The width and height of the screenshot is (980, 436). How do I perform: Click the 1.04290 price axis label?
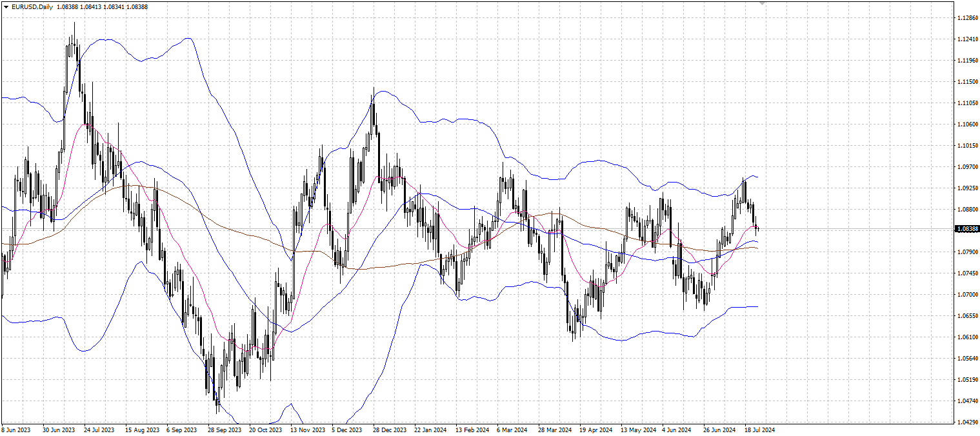[x=968, y=422]
